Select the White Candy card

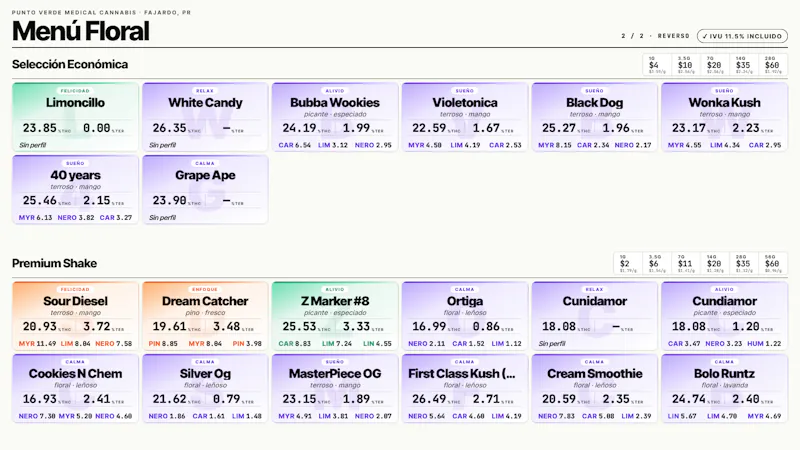pyautogui.click(x=205, y=117)
